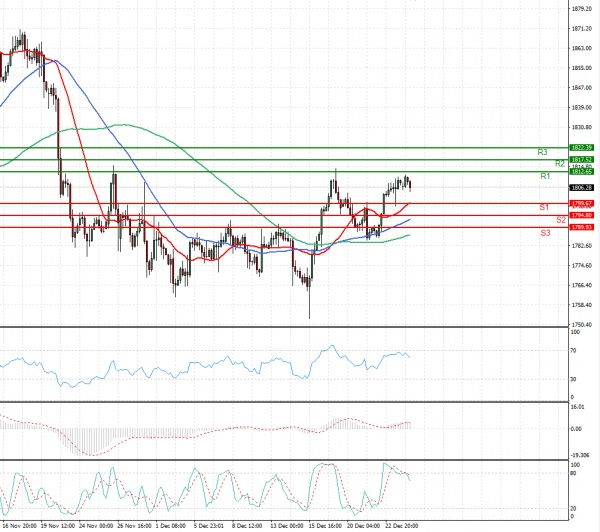
Task: Select the green 1822.39 price tag
Action: point(582,147)
